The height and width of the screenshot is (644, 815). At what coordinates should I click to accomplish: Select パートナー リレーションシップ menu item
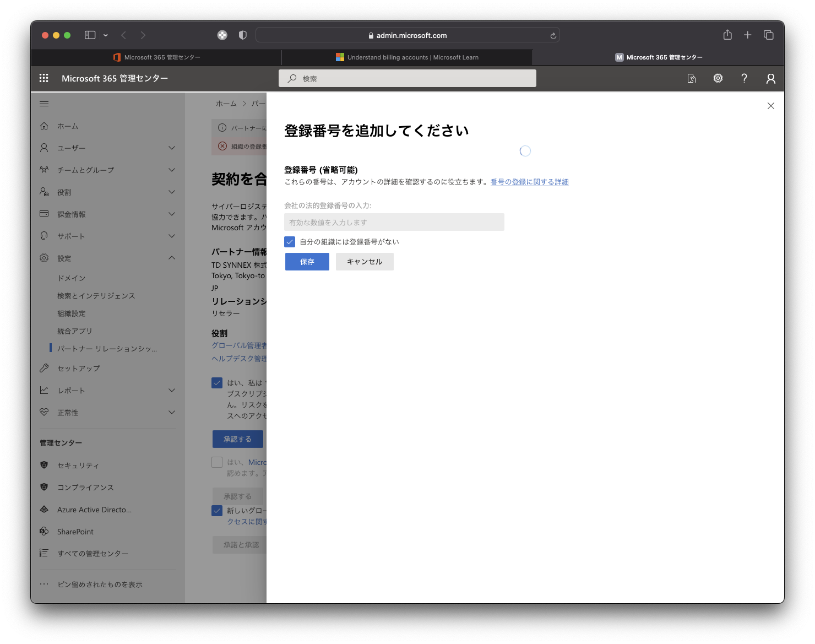click(x=107, y=349)
